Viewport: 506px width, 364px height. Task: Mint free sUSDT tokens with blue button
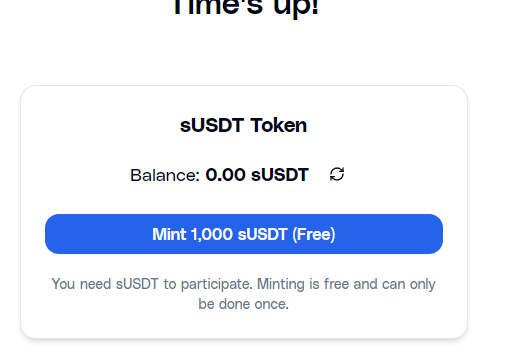click(x=244, y=234)
